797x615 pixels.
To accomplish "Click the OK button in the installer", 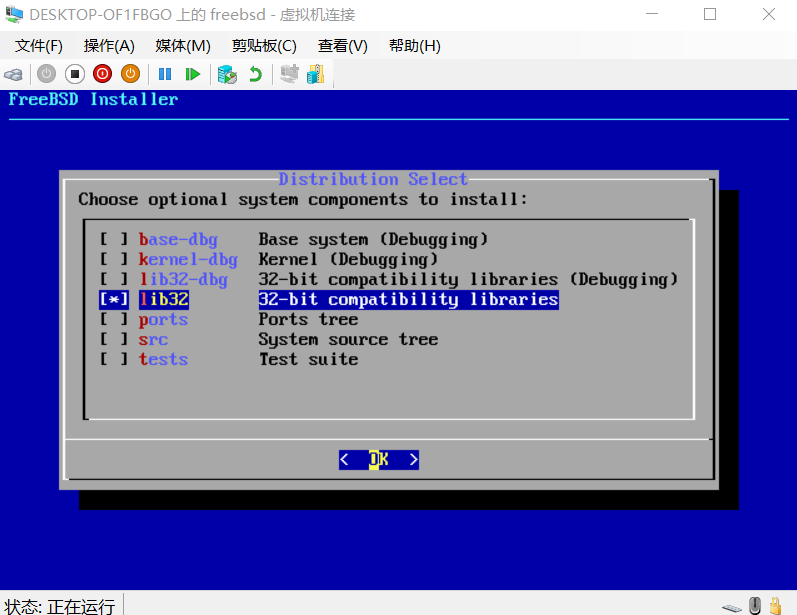I will (x=379, y=459).
